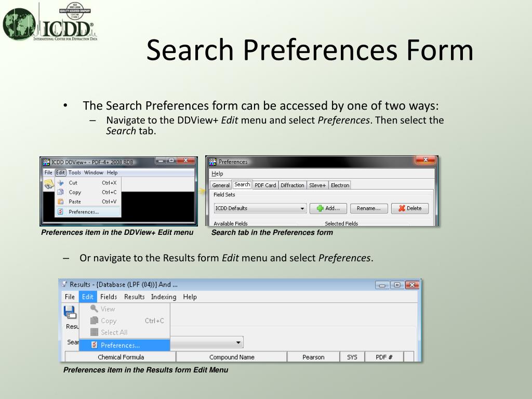Choose View in Results Edit menu
This screenshot has height=399, width=532.
coord(125,309)
